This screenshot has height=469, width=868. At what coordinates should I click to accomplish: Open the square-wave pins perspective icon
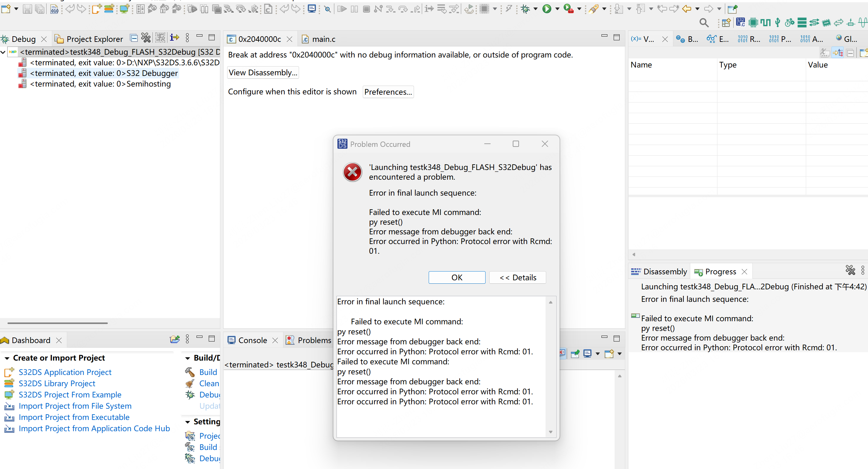(765, 23)
